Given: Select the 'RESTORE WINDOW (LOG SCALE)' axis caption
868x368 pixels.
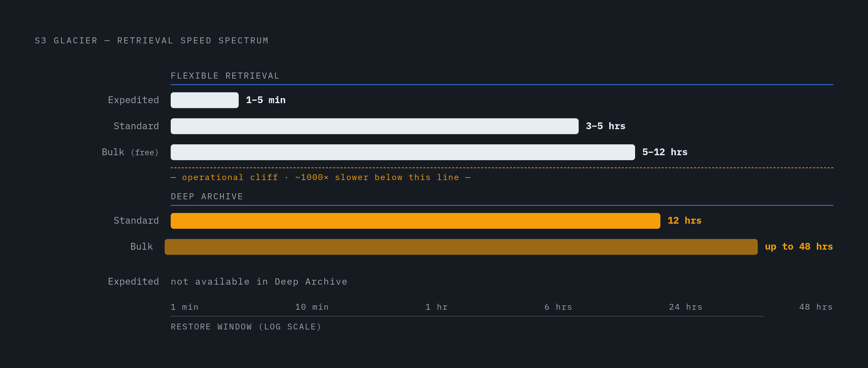Looking at the screenshot, I should pyautogui.click(x=246, y=327).
